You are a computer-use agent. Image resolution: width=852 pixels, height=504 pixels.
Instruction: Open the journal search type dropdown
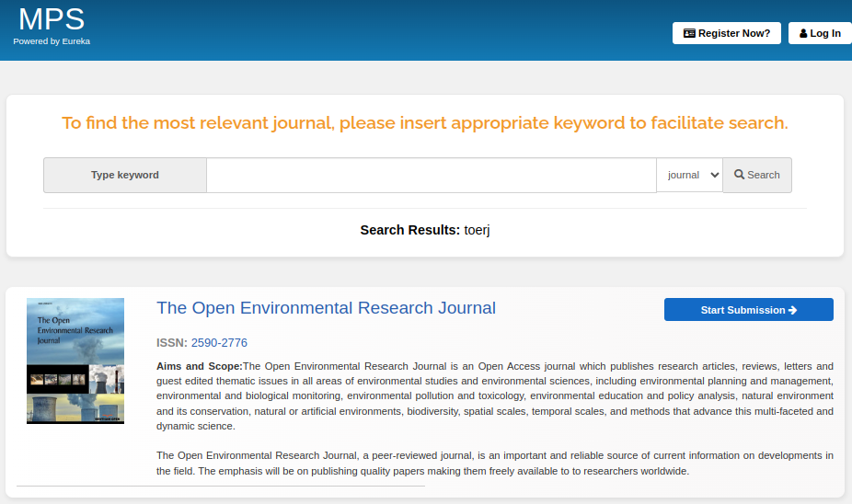point(688,175)
